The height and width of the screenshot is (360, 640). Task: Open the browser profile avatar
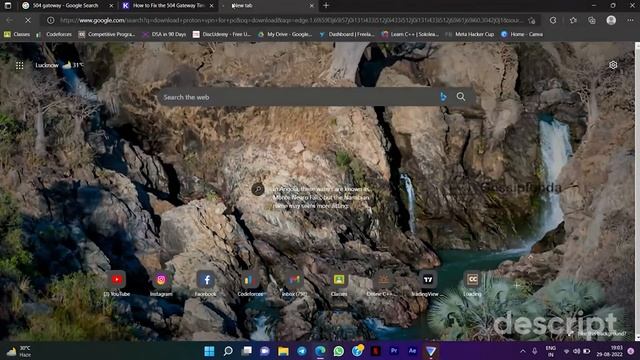coord(611,20)
